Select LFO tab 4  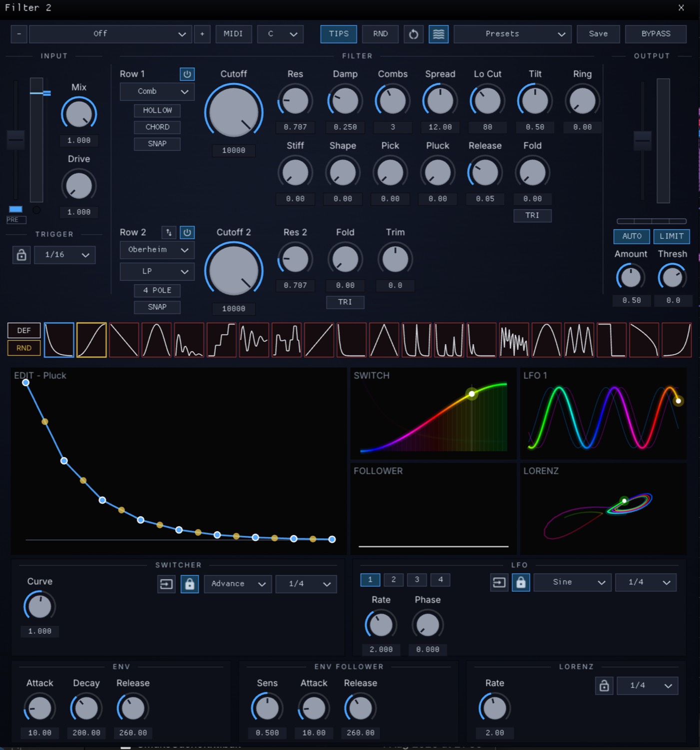coord(441,579)
